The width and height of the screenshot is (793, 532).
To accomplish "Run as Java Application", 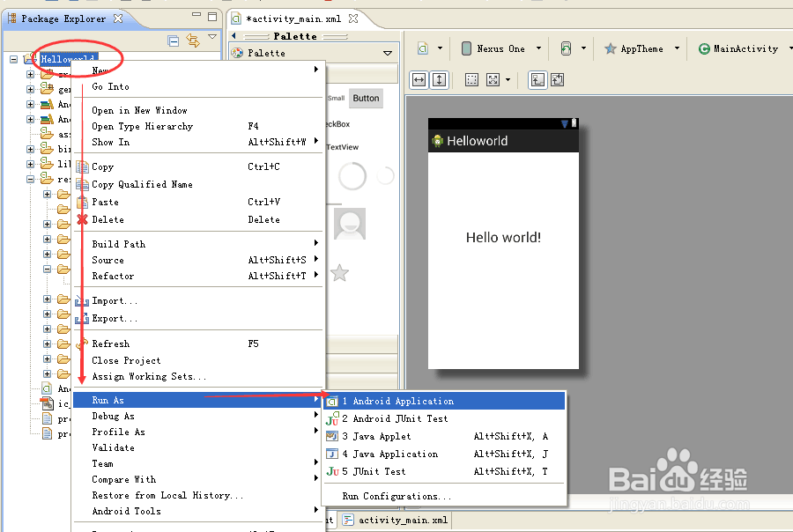I will coord(444,454).
